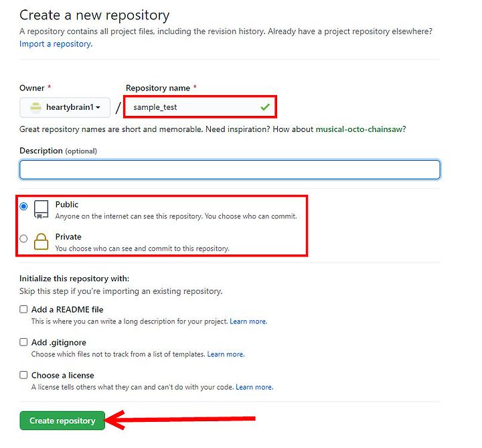This screenshot has height=448, width=482.
Task: Click the Add .gitignore label text
Action: [x=59, y=342]
